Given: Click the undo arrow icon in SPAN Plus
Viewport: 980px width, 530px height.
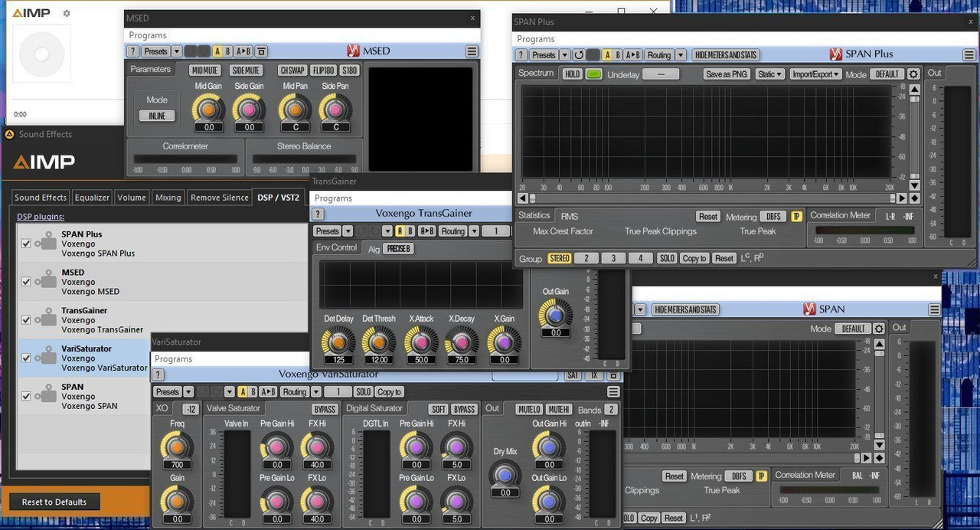Looking at the screenshot, I should (579, 55).
